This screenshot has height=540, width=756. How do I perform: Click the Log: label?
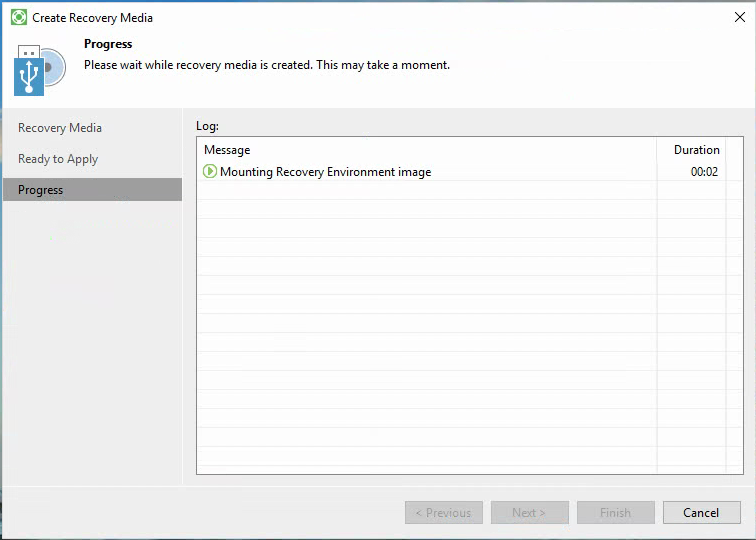(207, 126)
